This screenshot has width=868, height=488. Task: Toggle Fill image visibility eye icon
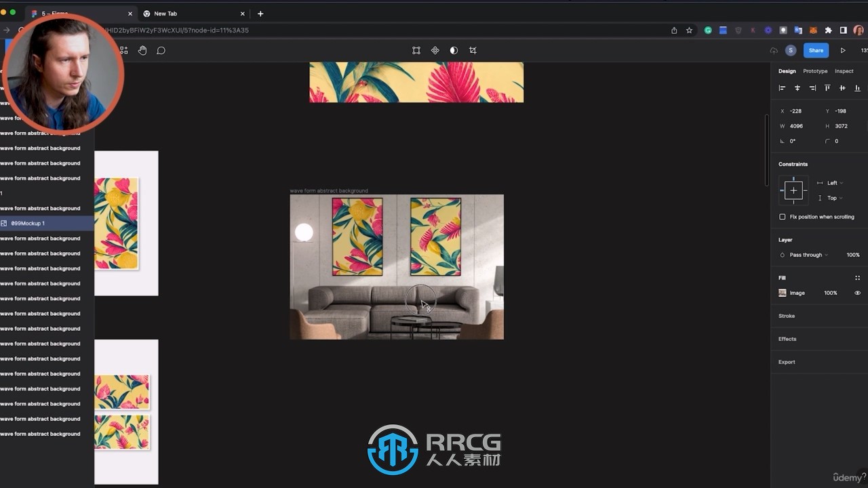[857, 293]
